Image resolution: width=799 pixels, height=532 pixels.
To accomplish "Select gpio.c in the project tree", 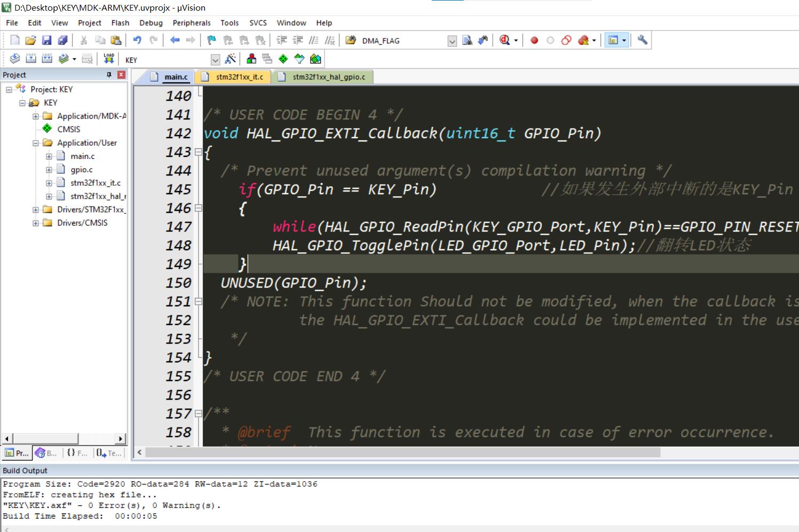I will [x=81, y=170].
